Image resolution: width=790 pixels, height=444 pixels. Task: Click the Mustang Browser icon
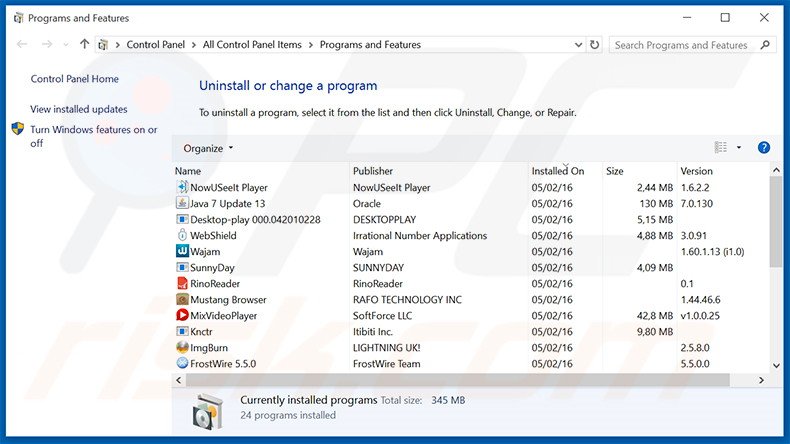(x=182, y=299)
